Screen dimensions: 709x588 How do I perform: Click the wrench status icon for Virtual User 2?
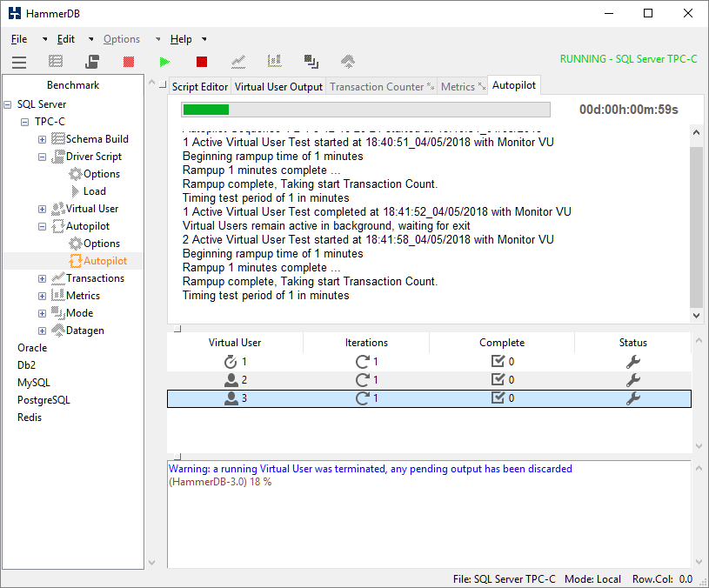coord(633,380)
